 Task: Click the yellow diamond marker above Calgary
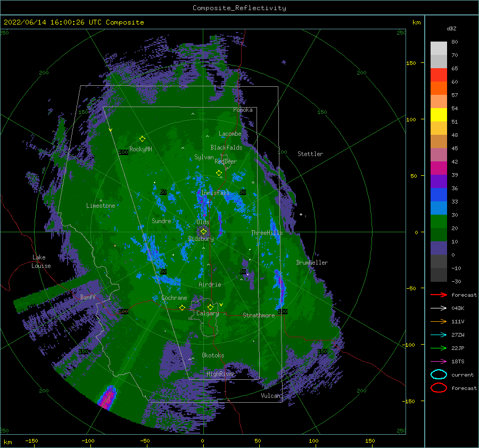[x=210, y=307]
